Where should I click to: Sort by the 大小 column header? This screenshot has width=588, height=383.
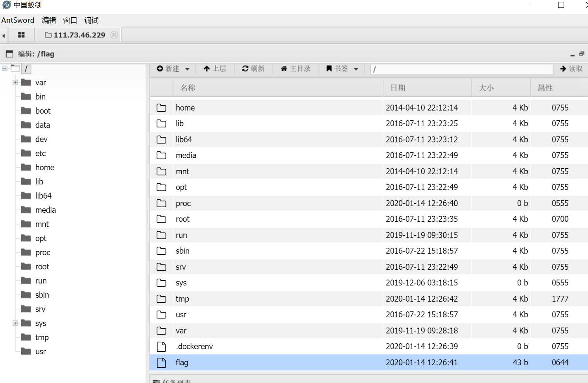501,88
